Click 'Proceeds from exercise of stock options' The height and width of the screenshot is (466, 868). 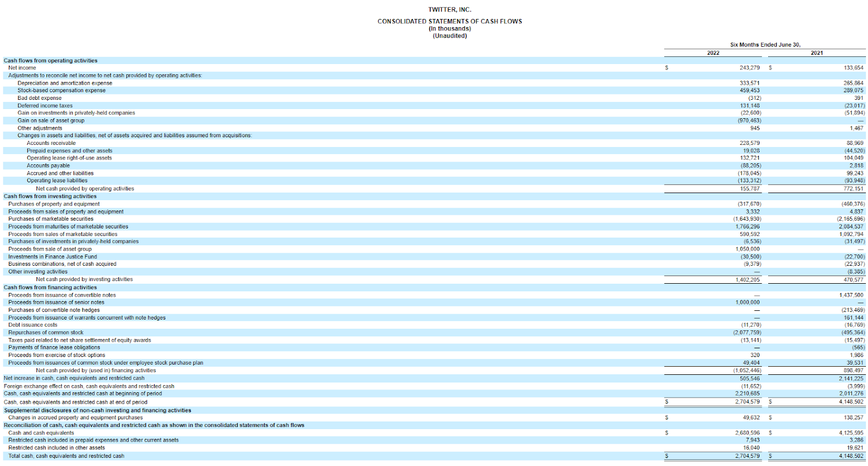pyautogui.click(x=57, y=355)
